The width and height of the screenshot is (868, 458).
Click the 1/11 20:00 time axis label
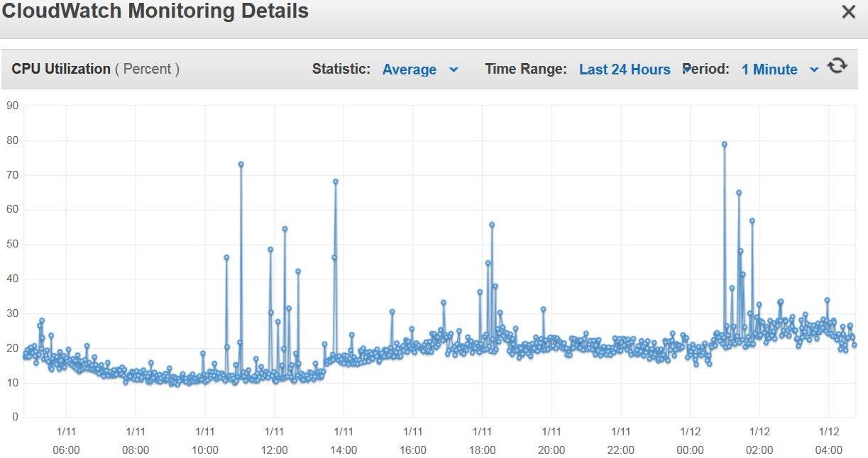(551, 440)
